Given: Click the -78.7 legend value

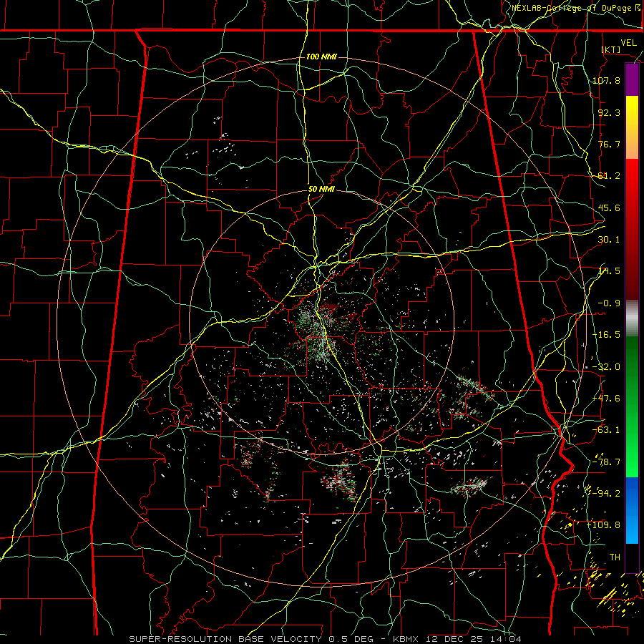Looking at the screenshot, I should pos(606,462).
